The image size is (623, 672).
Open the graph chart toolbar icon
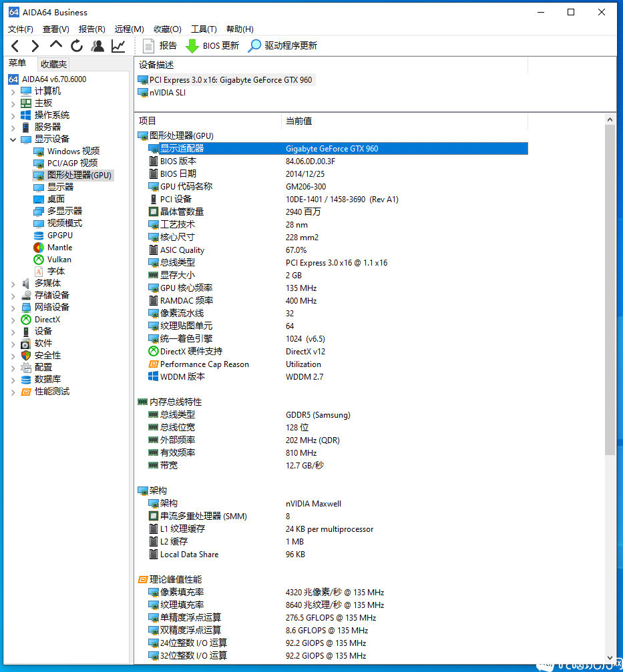click(118, 46)
